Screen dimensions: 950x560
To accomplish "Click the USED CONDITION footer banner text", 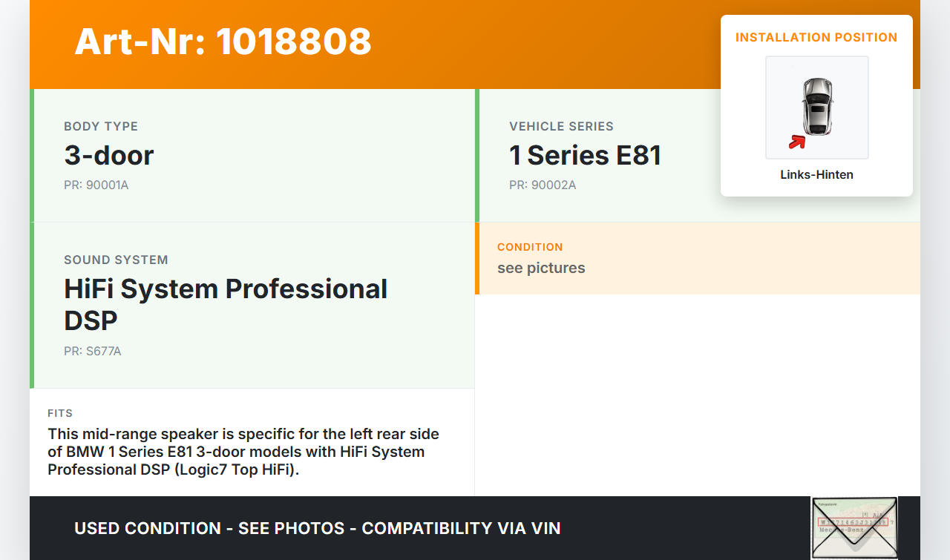I will [x=318, y=528].
